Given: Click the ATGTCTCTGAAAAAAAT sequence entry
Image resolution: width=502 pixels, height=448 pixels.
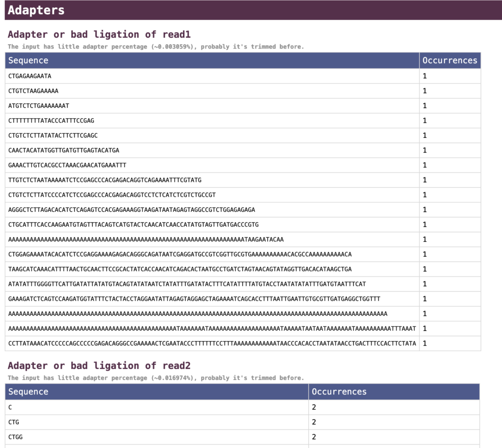Looking at the screenshot, I should click(x=39, y=106).
